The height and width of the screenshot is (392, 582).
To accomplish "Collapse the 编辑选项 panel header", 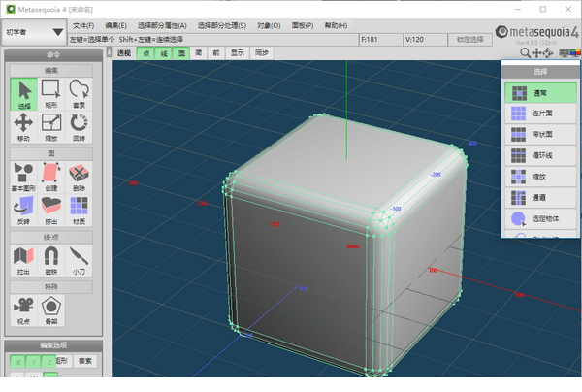I will click(x=51, y=345).
